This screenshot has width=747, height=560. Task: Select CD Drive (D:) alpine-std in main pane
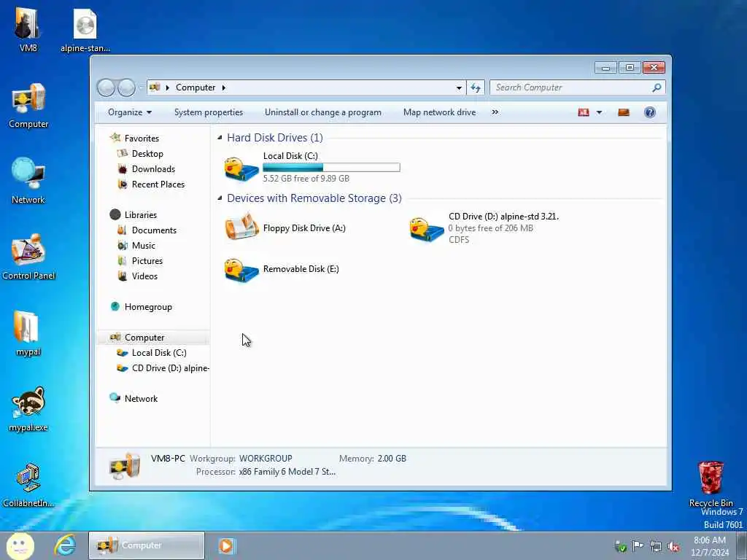pyautogui.click(x=484, y=228)
